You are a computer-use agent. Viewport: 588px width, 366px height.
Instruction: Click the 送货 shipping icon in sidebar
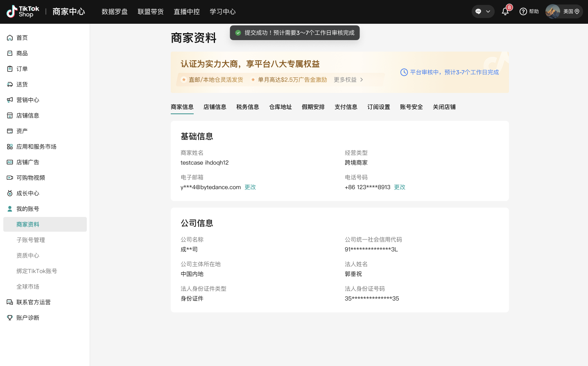[x=10, y=84]
